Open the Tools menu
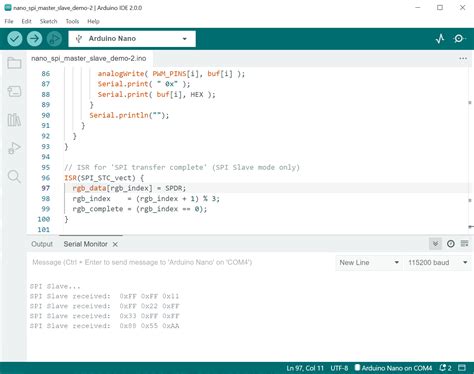474x374 pixels. click(72, 21)
